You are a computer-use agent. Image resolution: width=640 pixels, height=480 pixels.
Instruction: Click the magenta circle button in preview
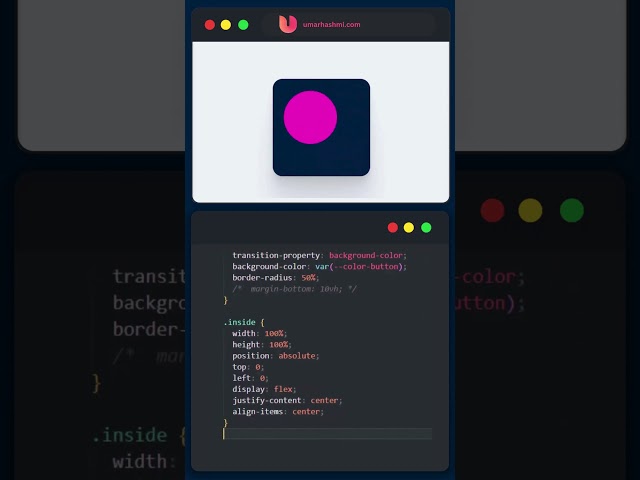point(310,118)
